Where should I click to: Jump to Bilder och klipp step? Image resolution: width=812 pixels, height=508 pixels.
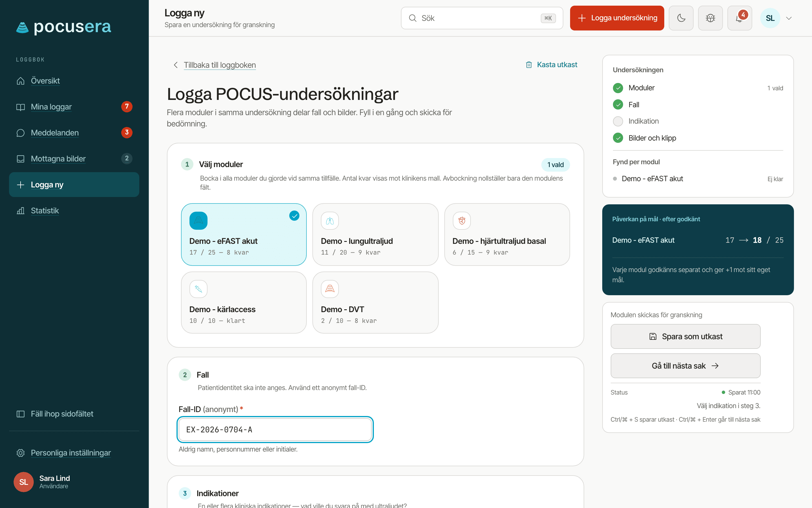(698, 138)
